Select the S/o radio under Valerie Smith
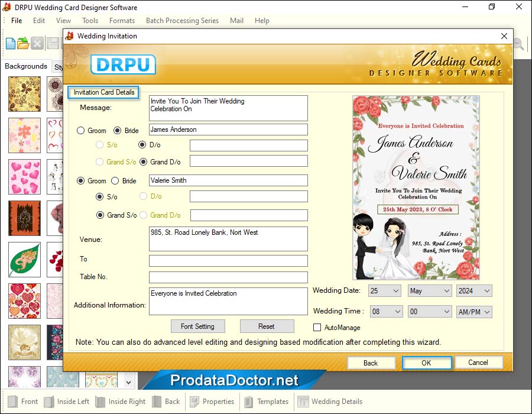The height and width of the screenshot is (414, 532). (99, 197)
